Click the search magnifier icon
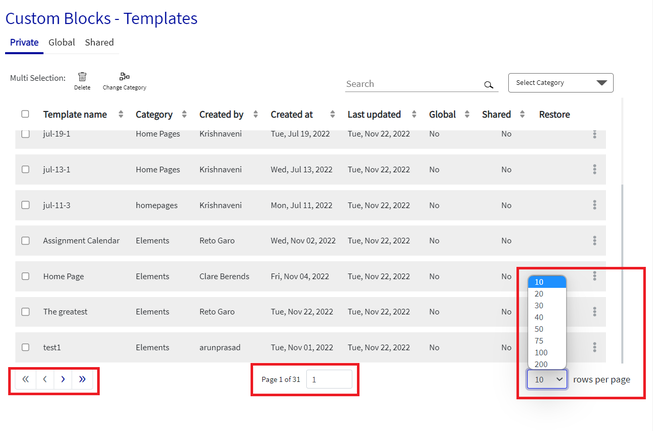This screenshot has height=431, width=653. (489, 85)
